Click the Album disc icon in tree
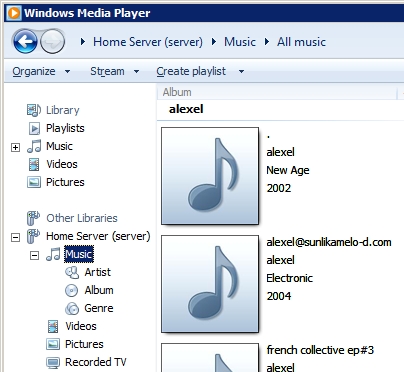404x372 pixels. [71, 291]
